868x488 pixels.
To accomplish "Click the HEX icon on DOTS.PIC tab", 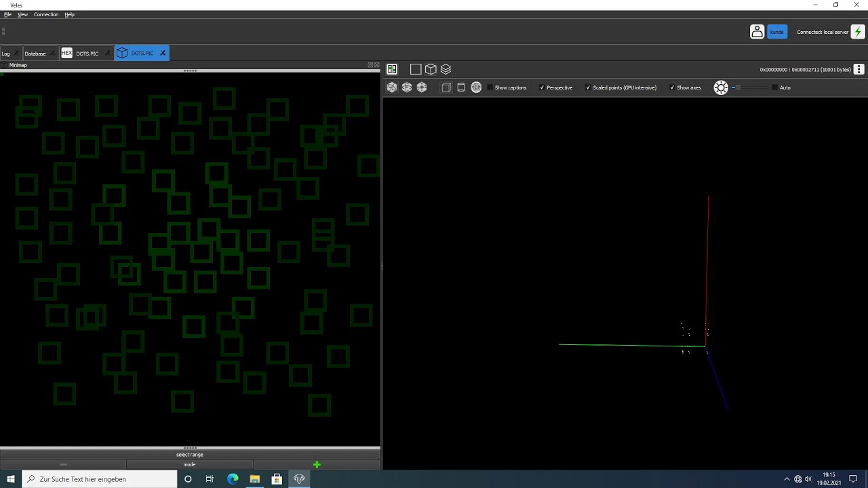I will 66,53.
